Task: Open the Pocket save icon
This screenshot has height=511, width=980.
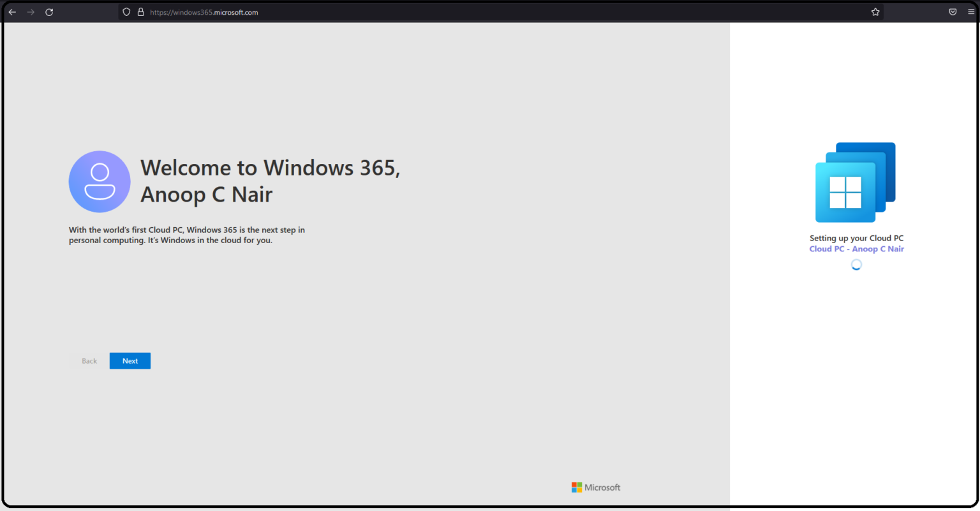Action: [x=953, y=12]
